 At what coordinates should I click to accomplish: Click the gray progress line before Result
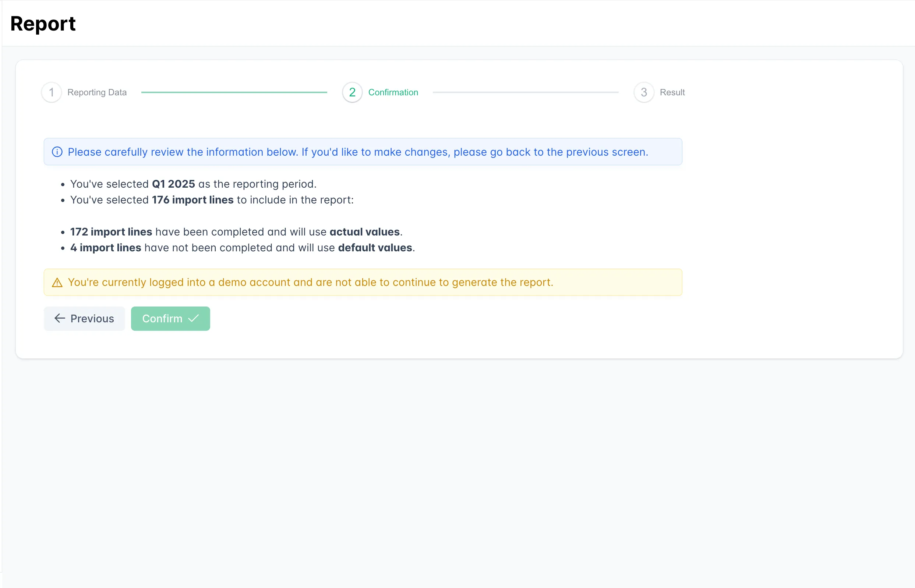coord(526,92)
